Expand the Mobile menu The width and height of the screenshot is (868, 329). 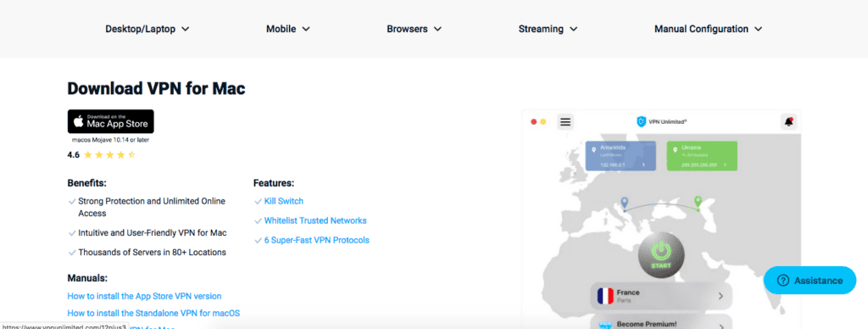288,29
